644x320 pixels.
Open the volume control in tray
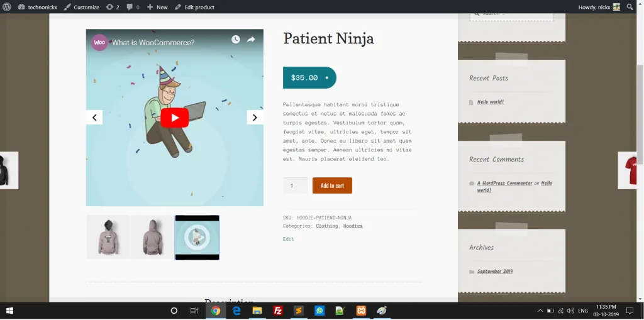(x=570, y=311)
